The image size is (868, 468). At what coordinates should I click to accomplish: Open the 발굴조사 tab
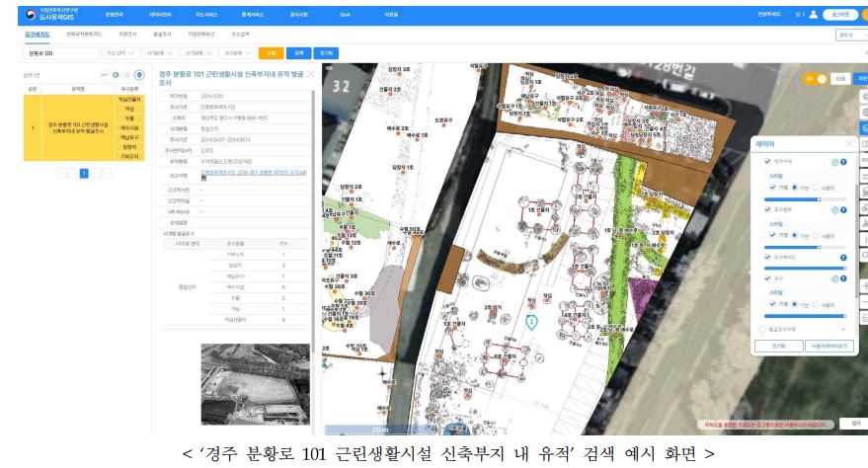click(x=159, y=34)
